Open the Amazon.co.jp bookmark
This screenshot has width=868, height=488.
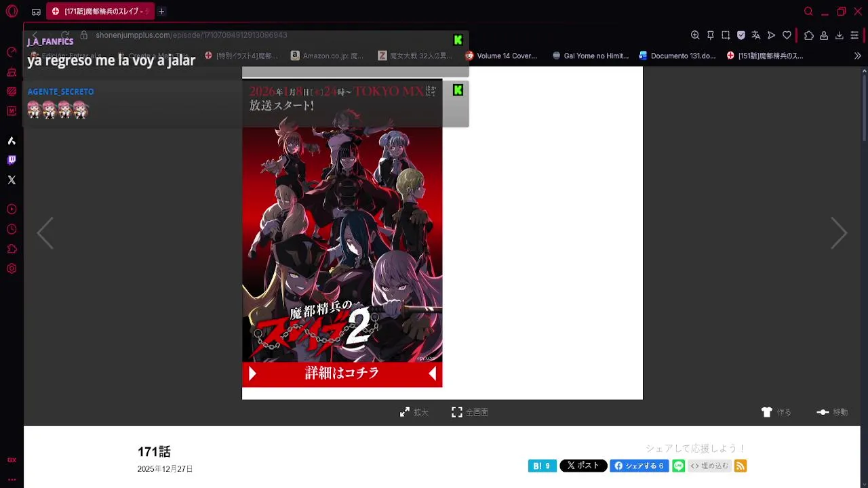(x=327, y=56)
